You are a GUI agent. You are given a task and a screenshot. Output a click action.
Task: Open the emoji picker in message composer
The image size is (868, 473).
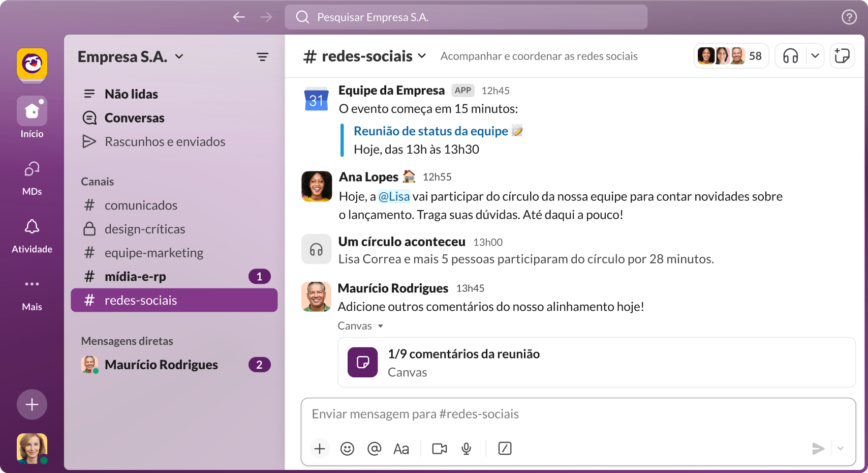coord(347,449)
